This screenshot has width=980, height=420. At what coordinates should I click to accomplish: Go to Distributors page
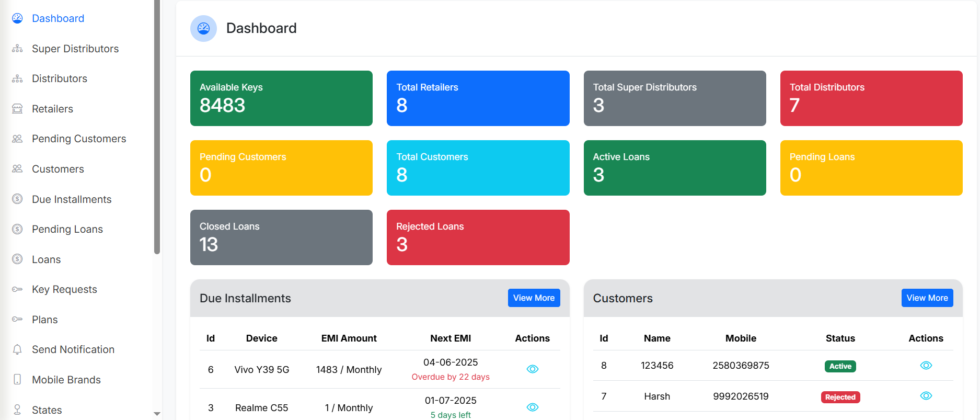(60, 78)
